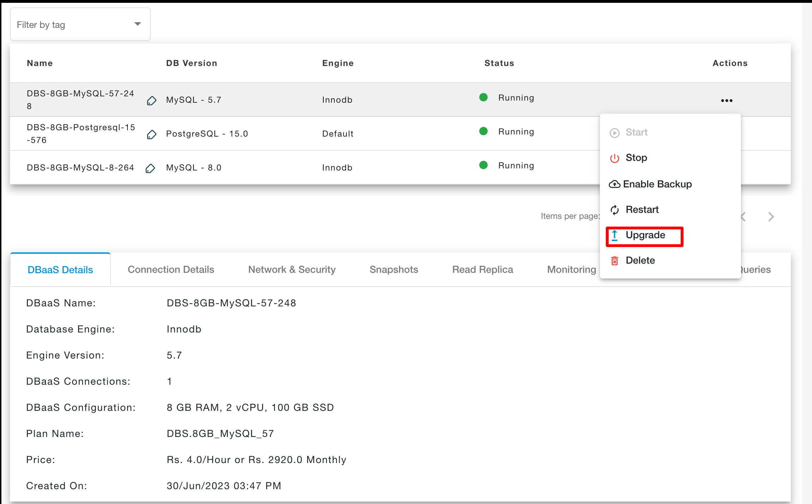Select Upgrade from the context menu
This screenshot has height=504, width=812.
646,235
